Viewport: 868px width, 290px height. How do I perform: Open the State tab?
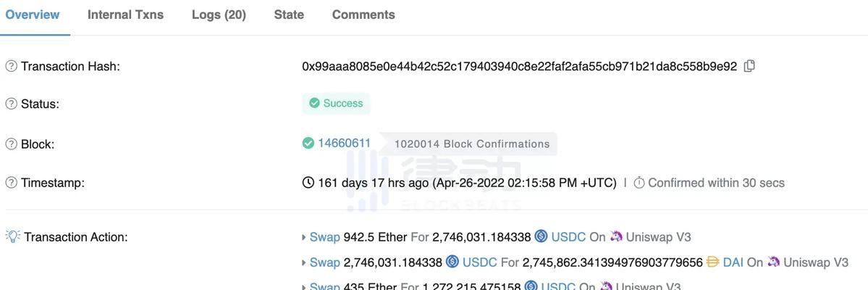(x=289, y=15)
